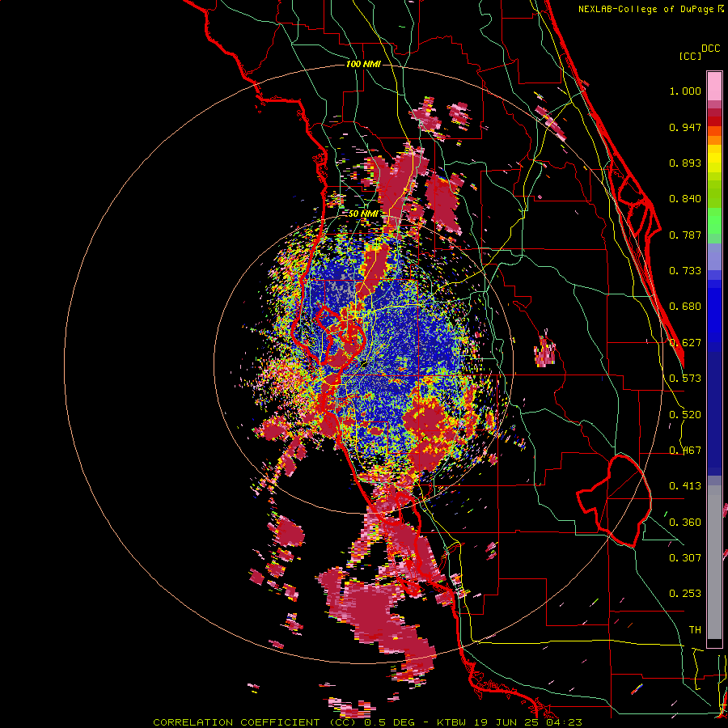Click the 0.413 legend value
This screenshot has height=728, width=728.
685,486
